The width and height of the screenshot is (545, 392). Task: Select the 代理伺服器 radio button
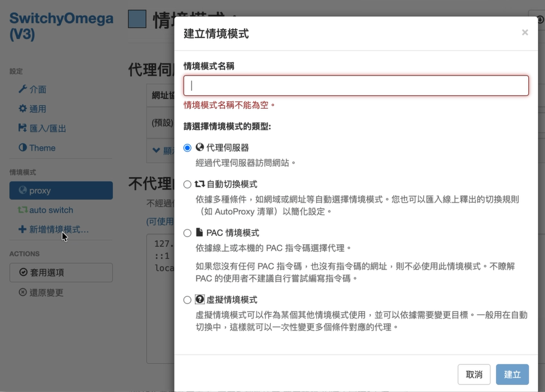click(x=187, y=148)
